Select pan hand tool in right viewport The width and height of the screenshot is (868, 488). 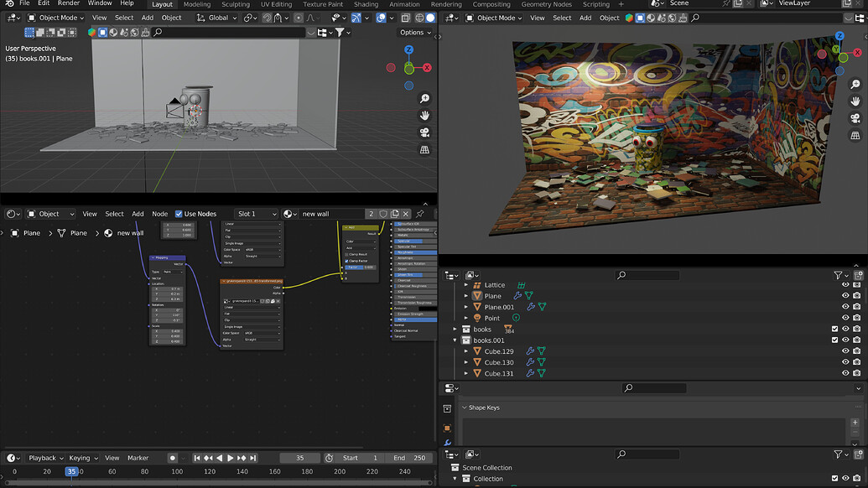pyautogui.click(x=855, y=101)
